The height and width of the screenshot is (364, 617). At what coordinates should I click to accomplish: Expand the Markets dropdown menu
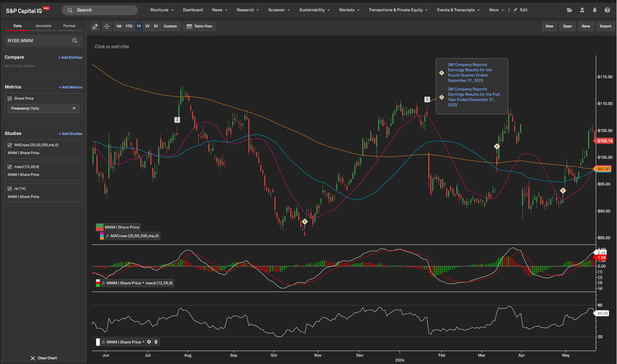tap(349, 10)
